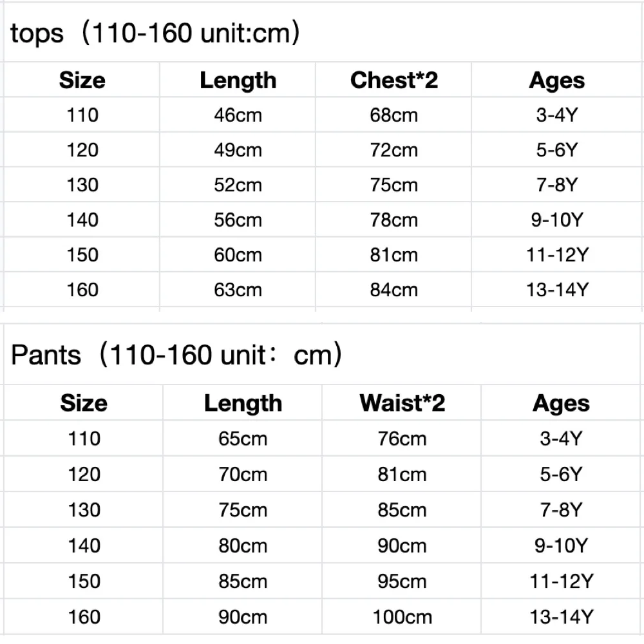
Task: Click the Waist*2 column header
Action: 402,402
